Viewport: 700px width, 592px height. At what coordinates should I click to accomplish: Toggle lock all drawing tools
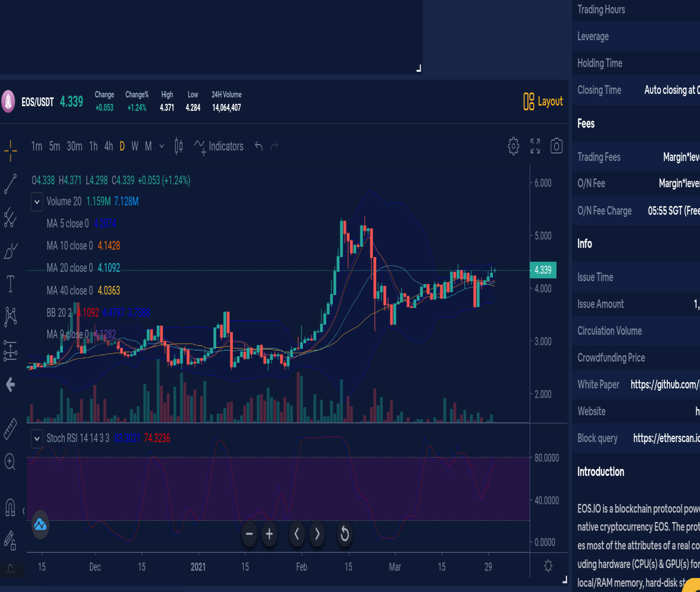[x=10, y=541]
